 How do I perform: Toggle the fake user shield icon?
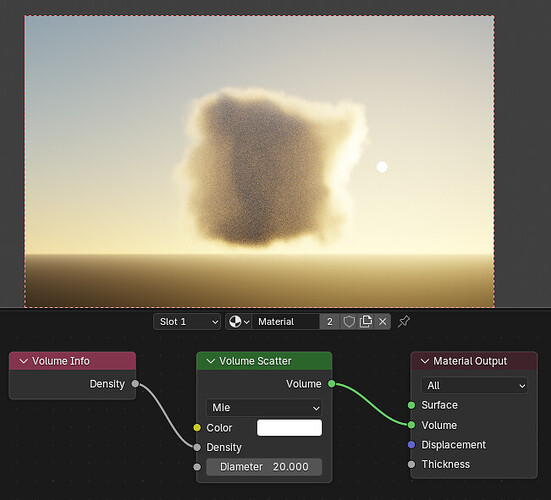(349, 322)
